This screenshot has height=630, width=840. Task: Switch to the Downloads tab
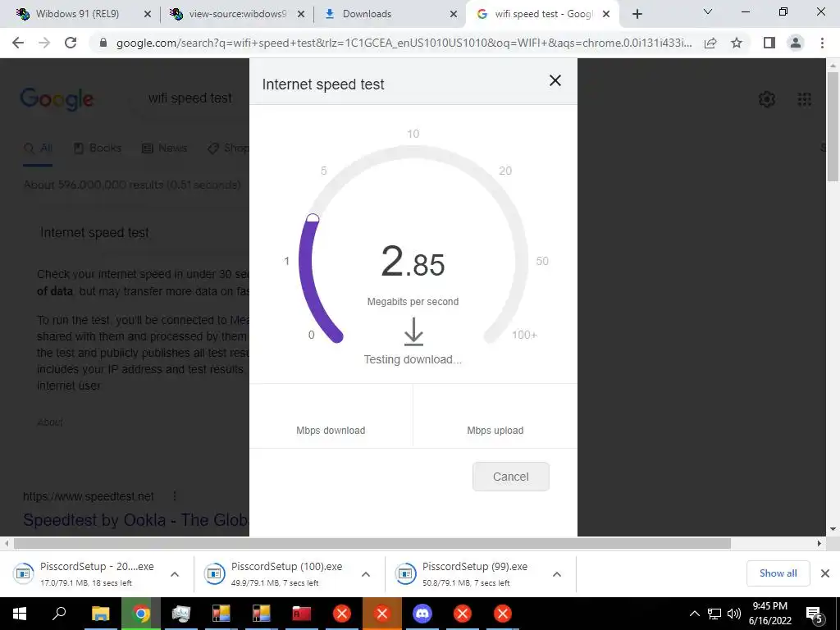coord(390,14)
